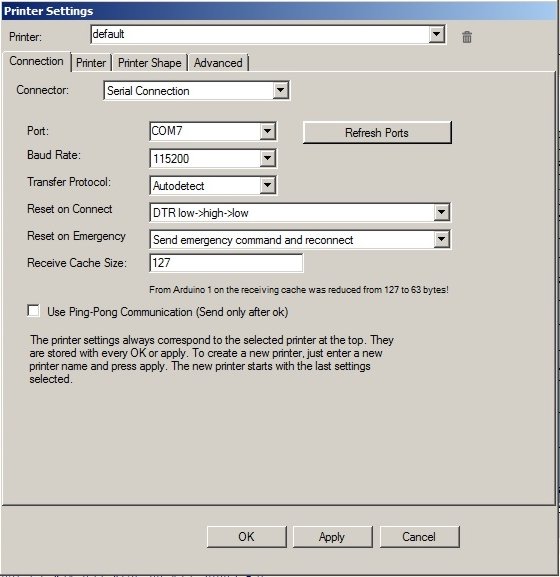Screen dimensions: 560x577
Task: Click the Apply button
Action: click(333, 537)
